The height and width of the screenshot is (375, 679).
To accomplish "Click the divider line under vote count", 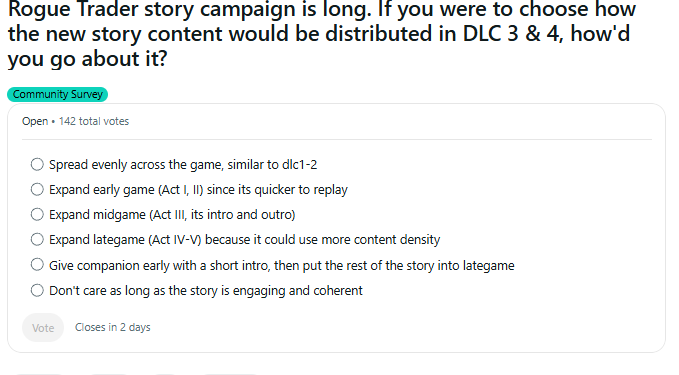I will click(337, 139).
